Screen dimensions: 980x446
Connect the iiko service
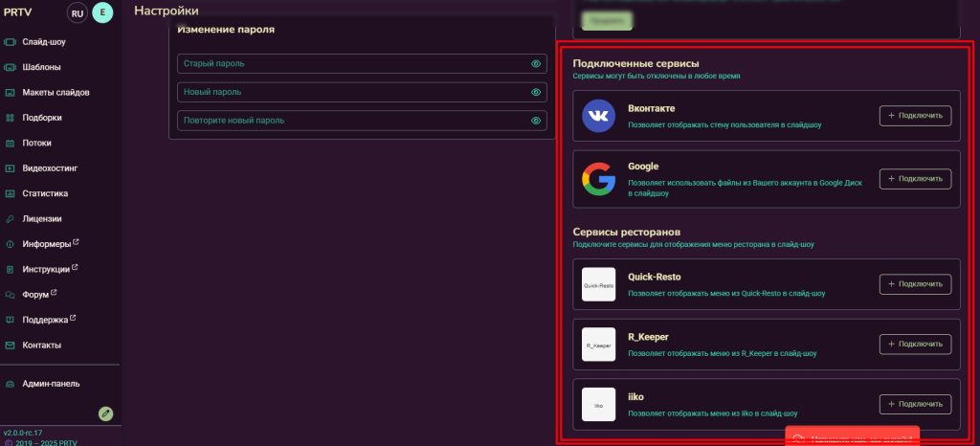tap(916, 404)
